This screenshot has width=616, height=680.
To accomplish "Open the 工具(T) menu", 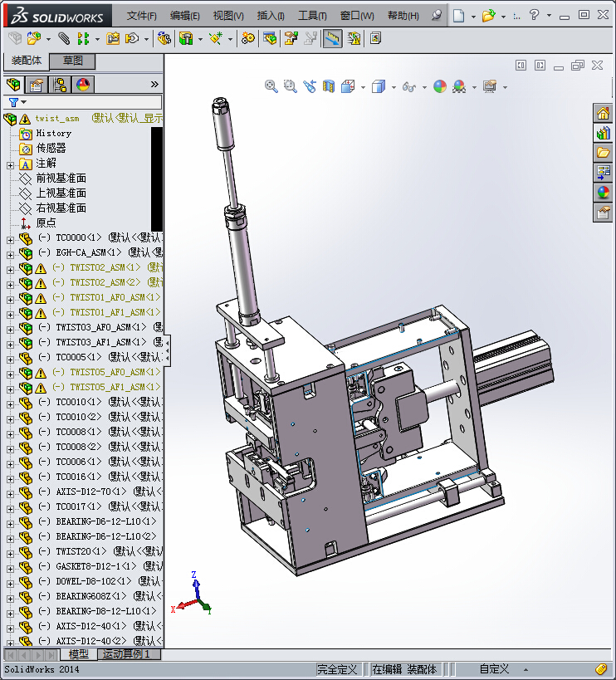I will (312, 16).
